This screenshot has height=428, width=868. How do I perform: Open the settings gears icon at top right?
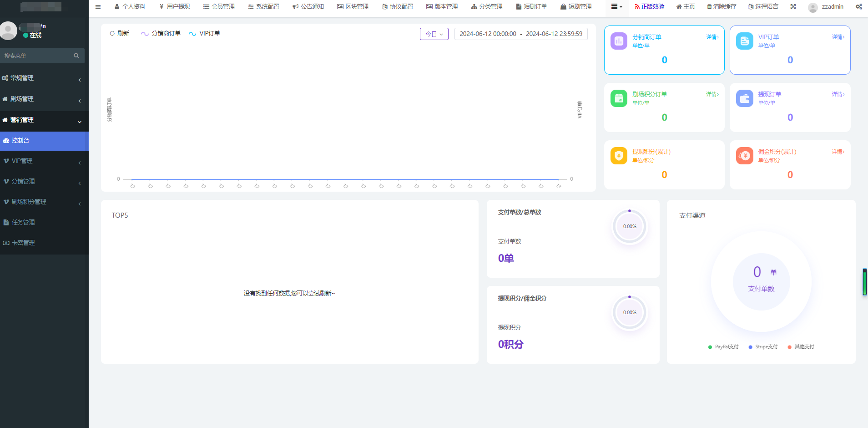click(x=858, y=7)
